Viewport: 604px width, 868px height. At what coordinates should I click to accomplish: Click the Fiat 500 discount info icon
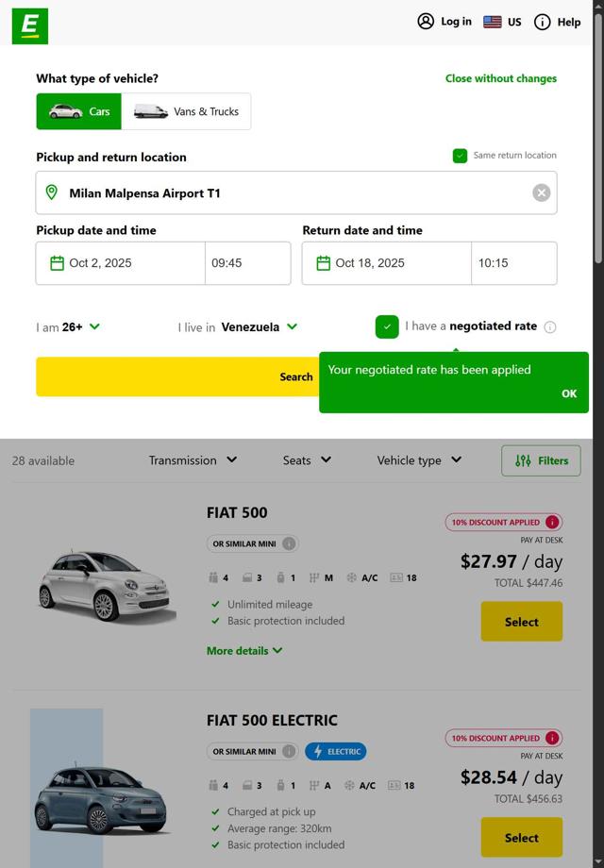pyautogui.click(x=552, y=522)
